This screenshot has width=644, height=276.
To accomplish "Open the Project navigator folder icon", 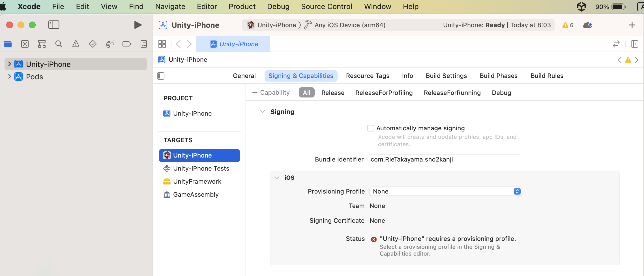I will click(8, 44).
